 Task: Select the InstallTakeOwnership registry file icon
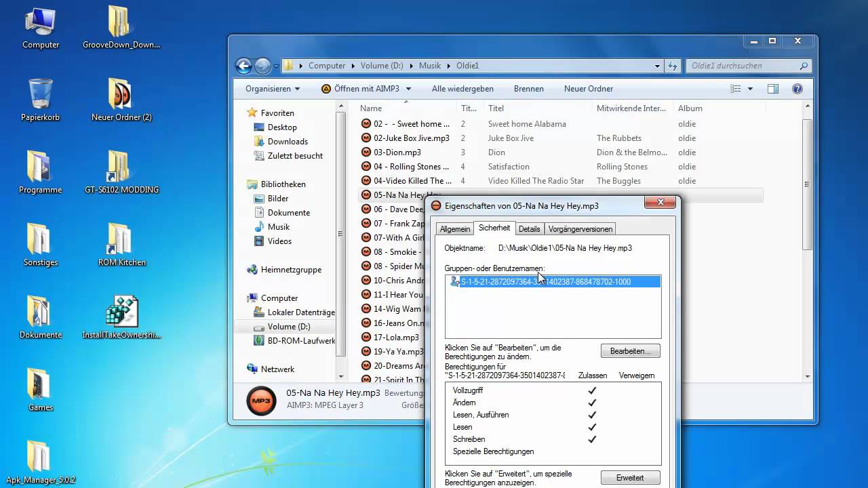121,317
